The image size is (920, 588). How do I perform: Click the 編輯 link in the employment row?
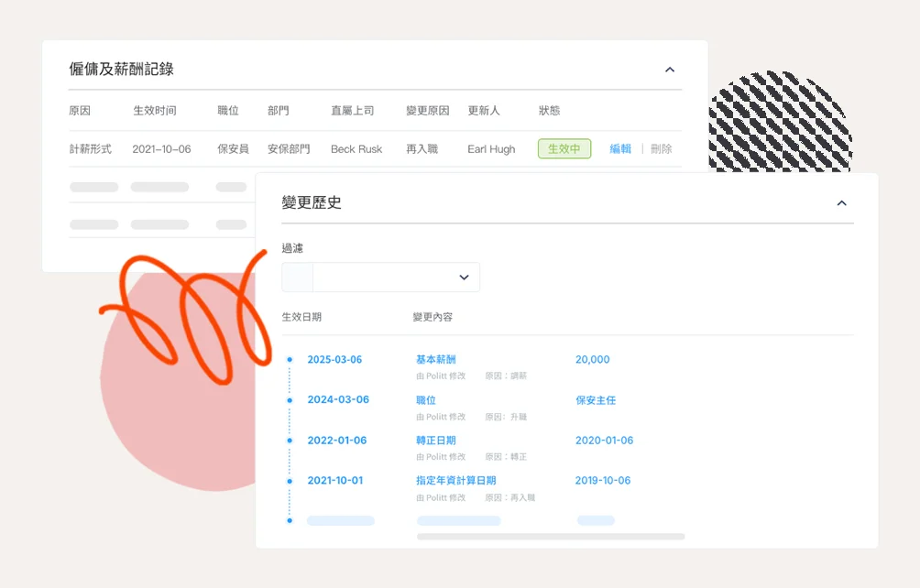620,149
